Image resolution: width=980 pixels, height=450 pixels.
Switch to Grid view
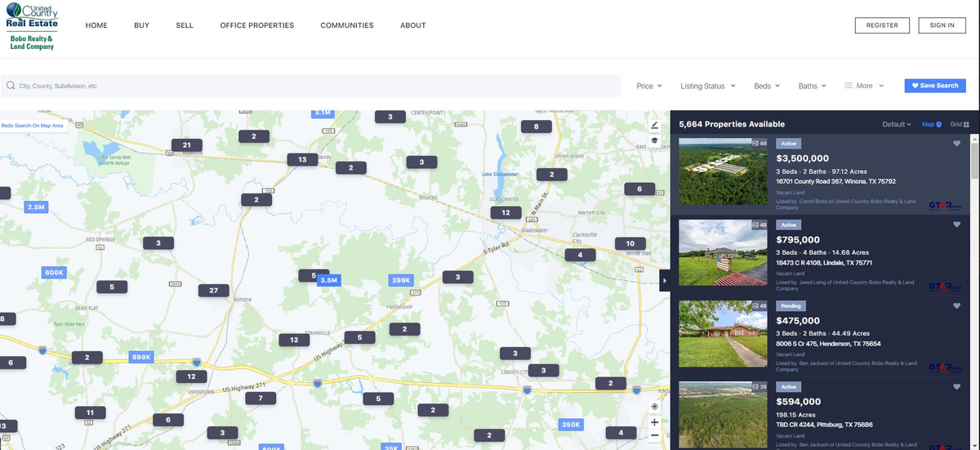tap(959, 124)
